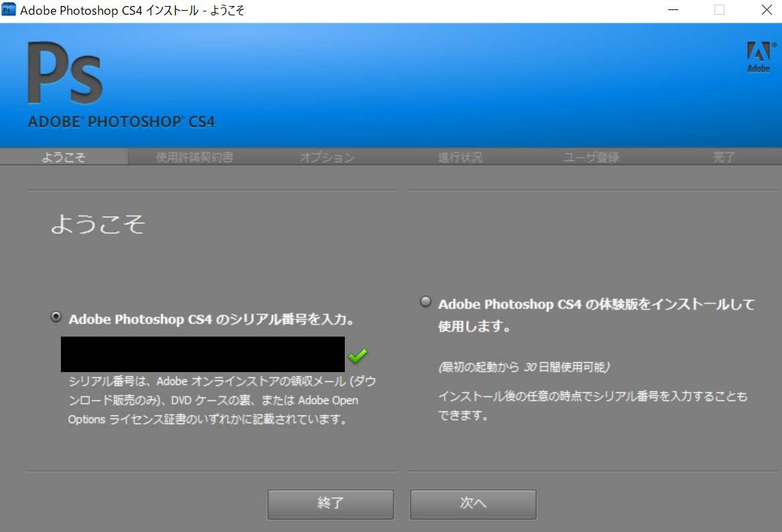Click the label 体験版をインストールして使用します
This screenshot has width=782, height=532.
[x=596, y=315]
